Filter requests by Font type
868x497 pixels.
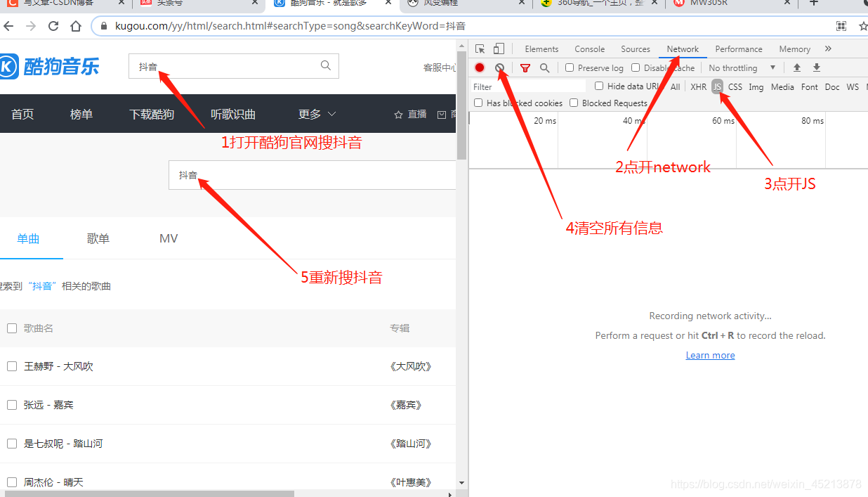click(x=810, y=86)
